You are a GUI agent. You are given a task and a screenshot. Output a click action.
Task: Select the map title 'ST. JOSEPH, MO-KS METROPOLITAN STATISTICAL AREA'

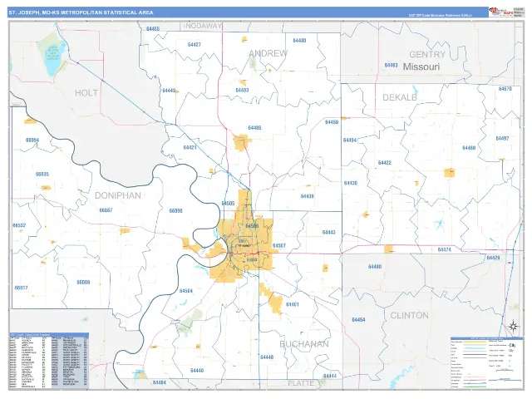pyautogui.click(x=81, y=12)
